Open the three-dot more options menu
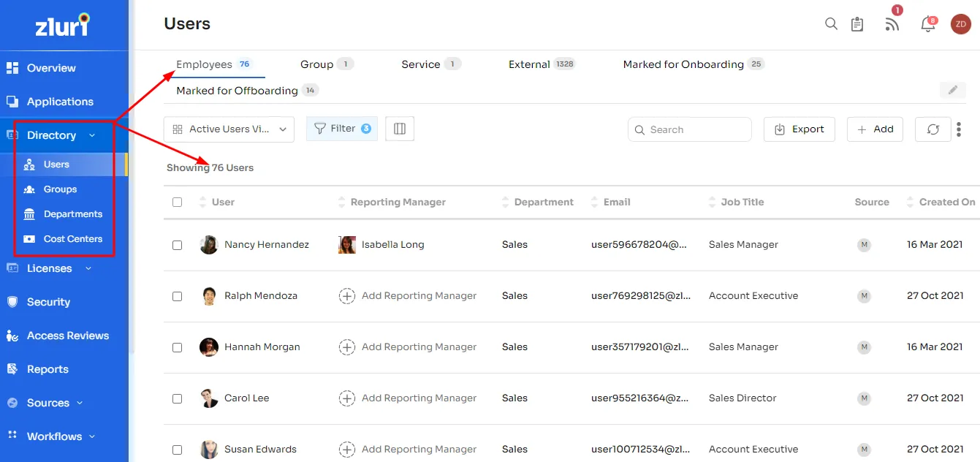This screenshot has width=980, height=462. 959,129
